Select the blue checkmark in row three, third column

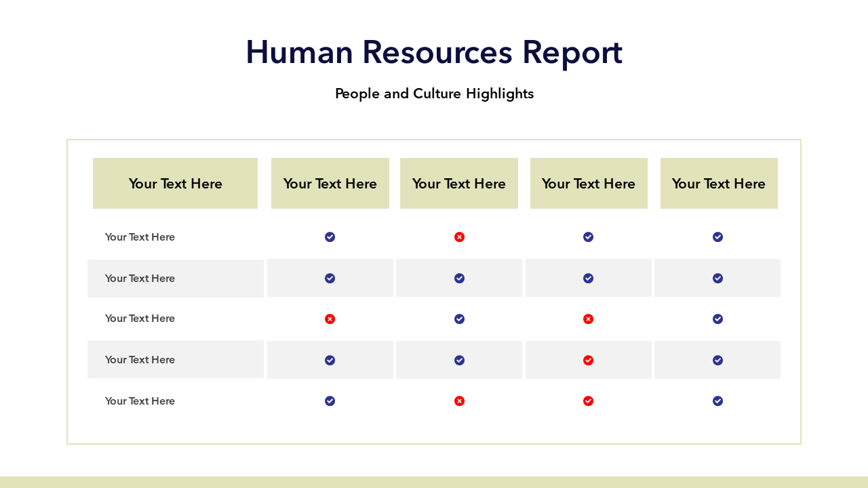coord(459,319)
